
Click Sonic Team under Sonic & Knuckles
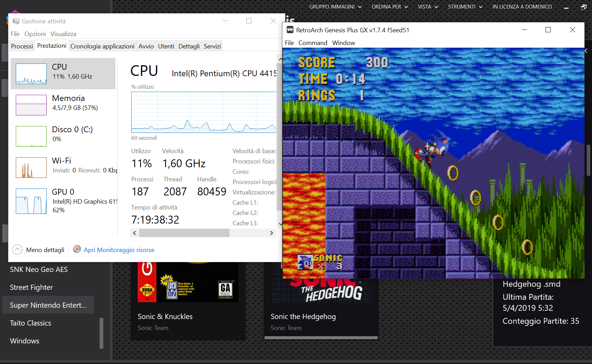[153, 328]
